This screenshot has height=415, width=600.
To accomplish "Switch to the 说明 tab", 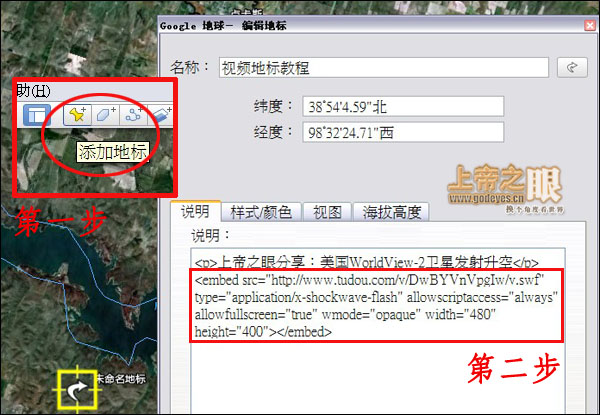I will [x=195, y=211].
